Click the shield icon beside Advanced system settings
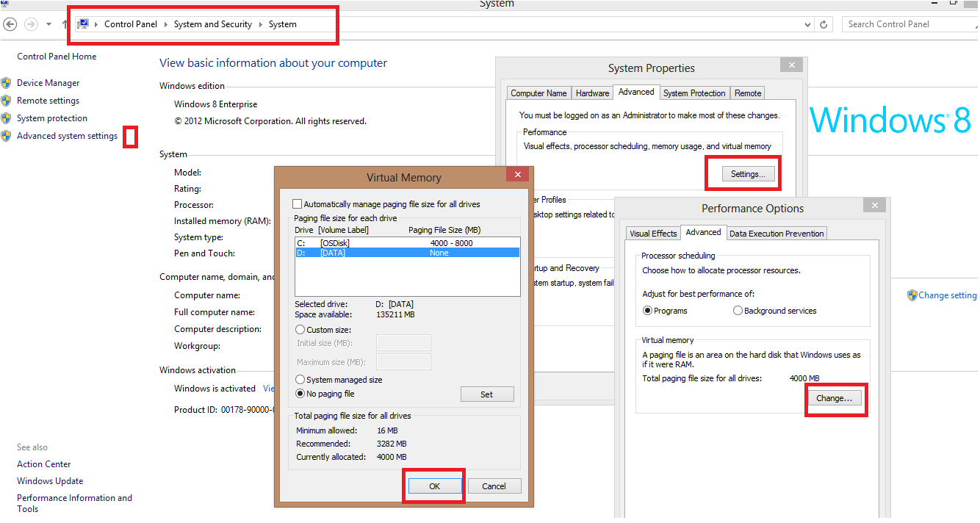Viewport: 980px width, 523px height. 7,136
